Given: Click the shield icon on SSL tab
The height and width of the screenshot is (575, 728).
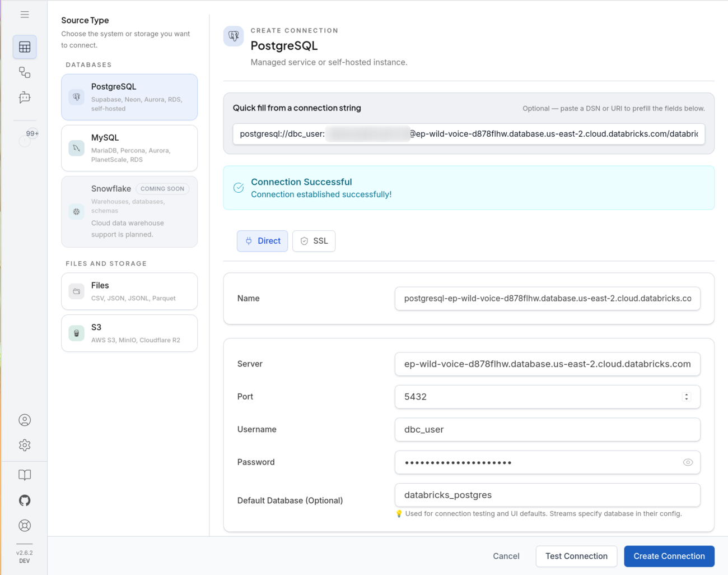Looking at the screenshot, I should tap(304, 241).
